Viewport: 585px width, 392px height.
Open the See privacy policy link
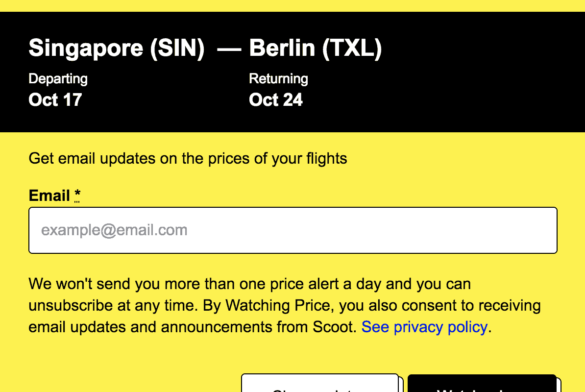[x=424, y=327]
